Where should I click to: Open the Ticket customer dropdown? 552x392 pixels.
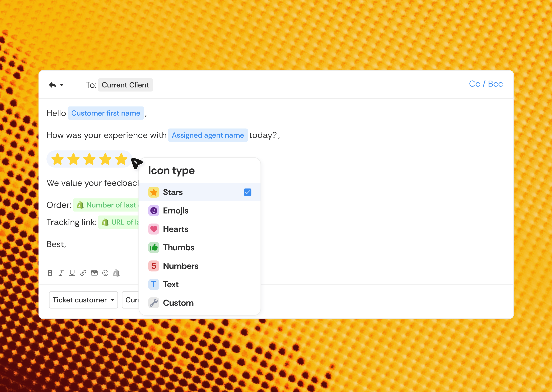pyautogui.click(x=83, y=300)
